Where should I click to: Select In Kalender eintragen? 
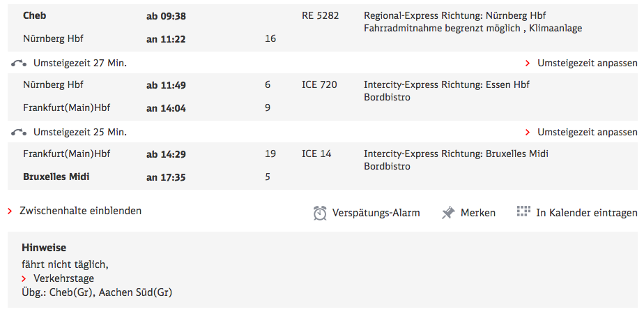pos(586,213)
